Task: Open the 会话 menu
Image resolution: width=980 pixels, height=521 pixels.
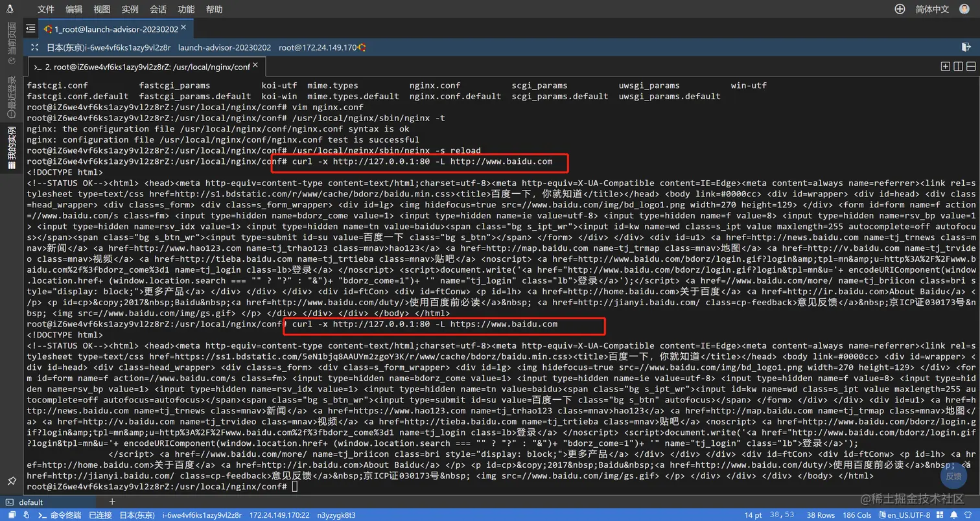Action: pyautogui.click(x=157, y=9)
